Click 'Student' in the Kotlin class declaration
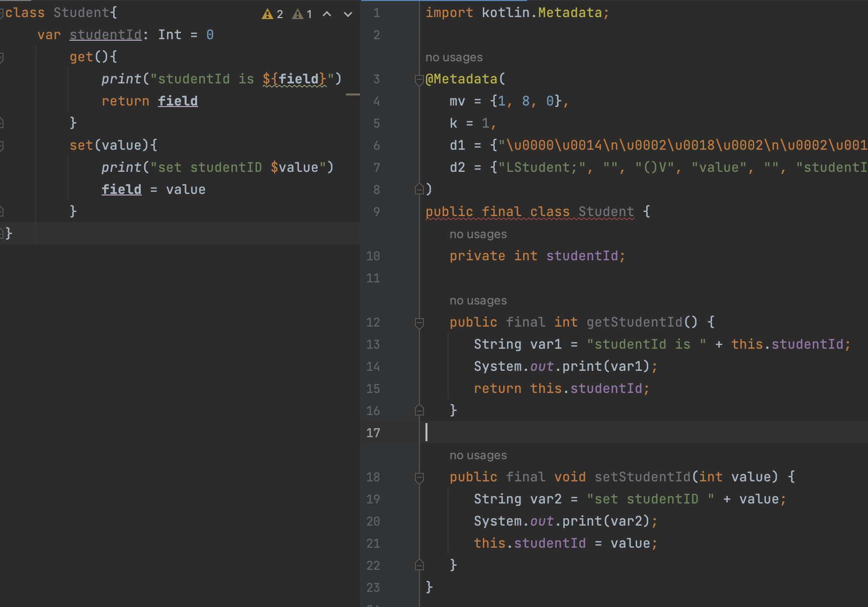 [81, 13]
